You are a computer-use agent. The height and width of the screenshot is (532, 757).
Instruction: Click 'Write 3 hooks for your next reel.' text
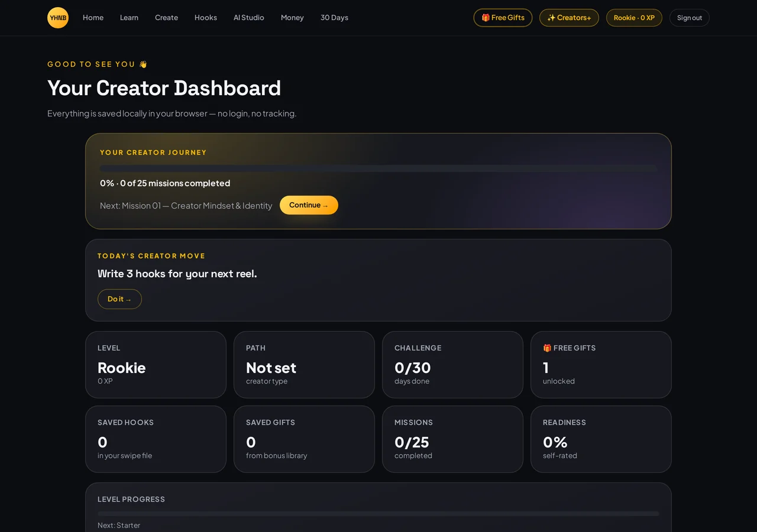pyautogui.click(x=177, y=274)
